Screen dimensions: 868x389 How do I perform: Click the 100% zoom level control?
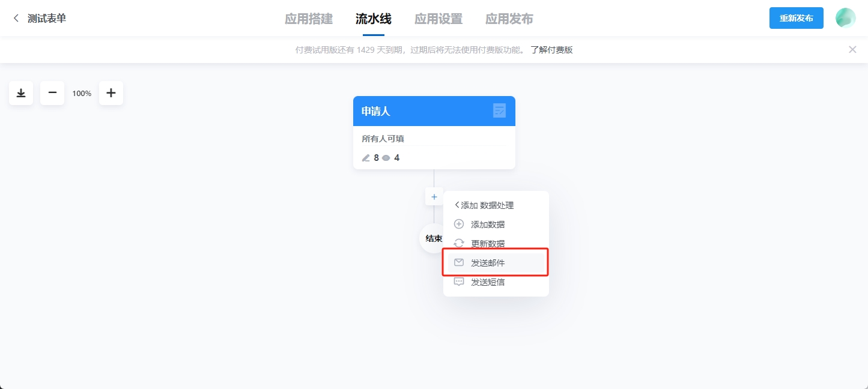[x=81, y=93]
